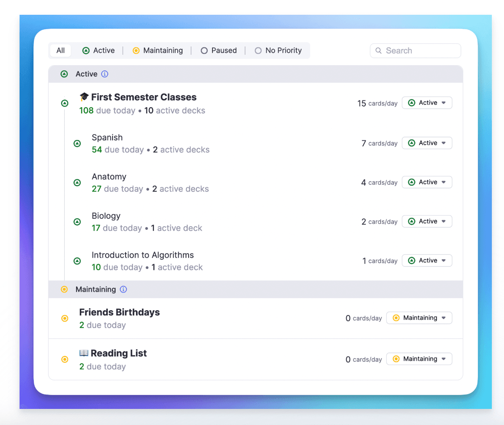Viewport: 504px width, 425px height.
Task: Click green Active icon in section header
Action: (64, 74)
